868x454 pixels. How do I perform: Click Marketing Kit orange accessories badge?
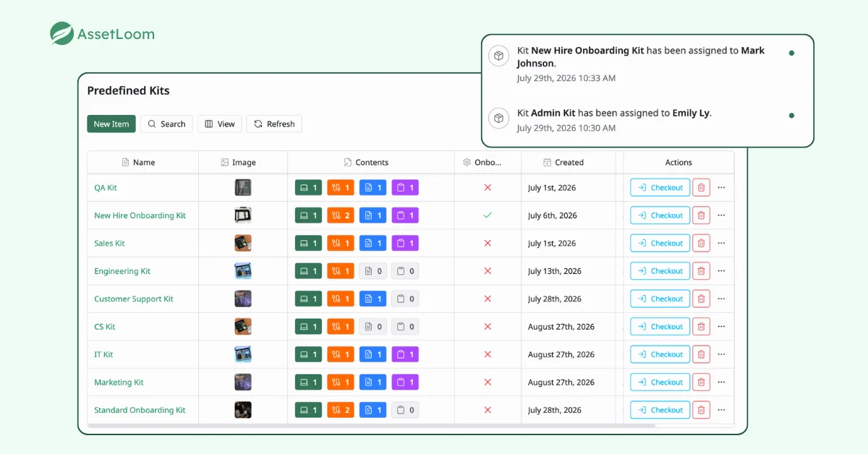coord(341,382)
